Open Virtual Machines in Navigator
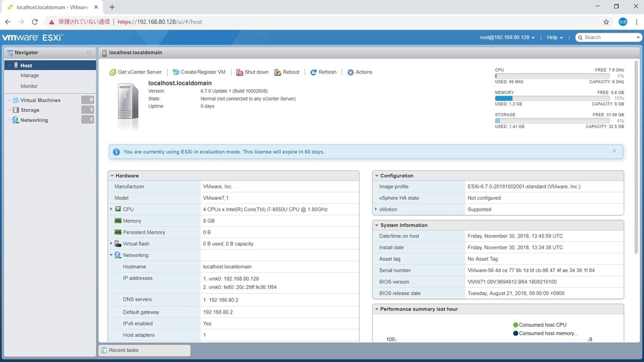The image size is (644, 362). [40, 100]
